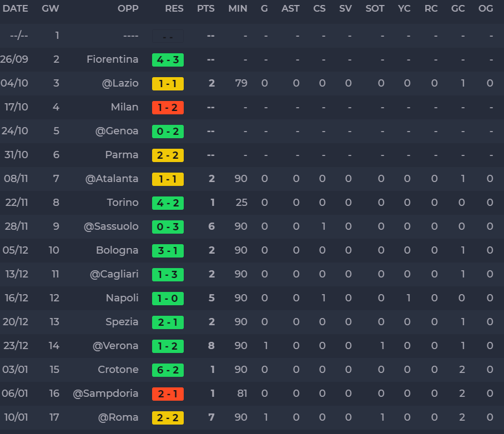Image resolution: width=504 pixels, height=434 pixels.
Task: Open the 0 - 2 Genoa match result
Action: pyautogui.click(x=168, y=132)
